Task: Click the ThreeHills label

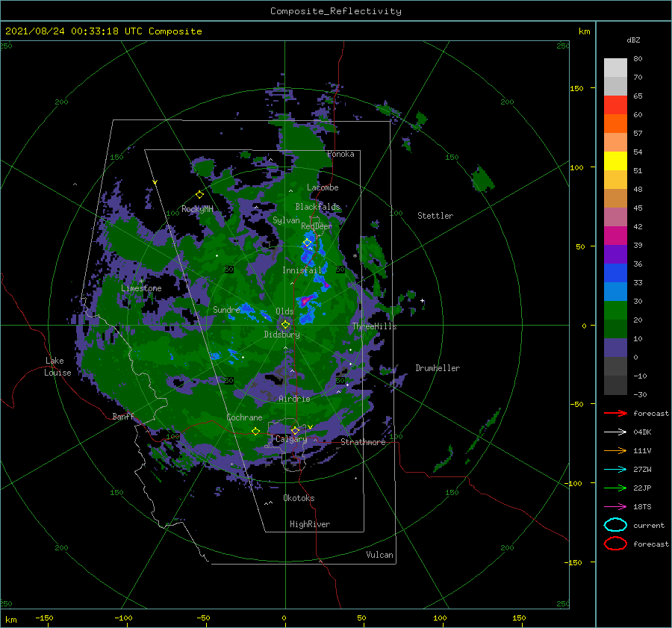Action: [x=375, y=326]
